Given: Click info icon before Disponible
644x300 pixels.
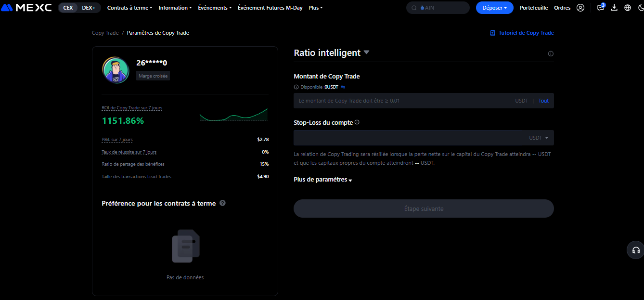Looking at the screenshot, I should [296, 87].
